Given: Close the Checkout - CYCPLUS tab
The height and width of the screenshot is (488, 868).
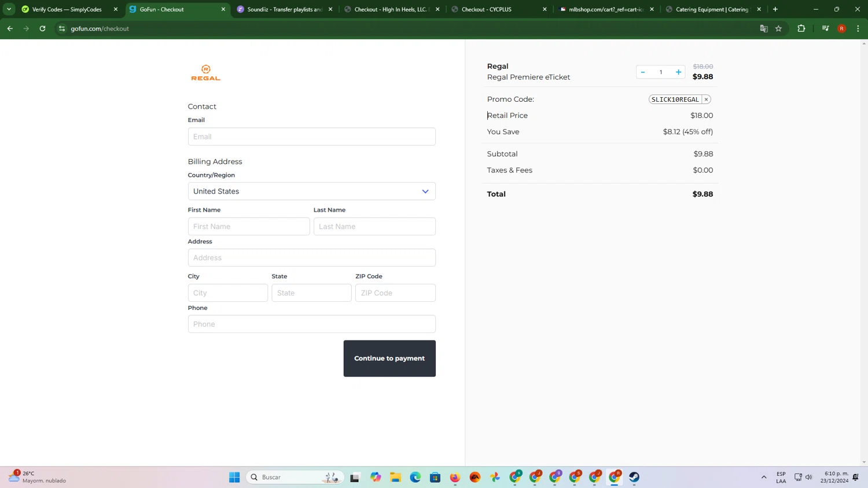Looking at the screenshot, I should click(545, 9).
